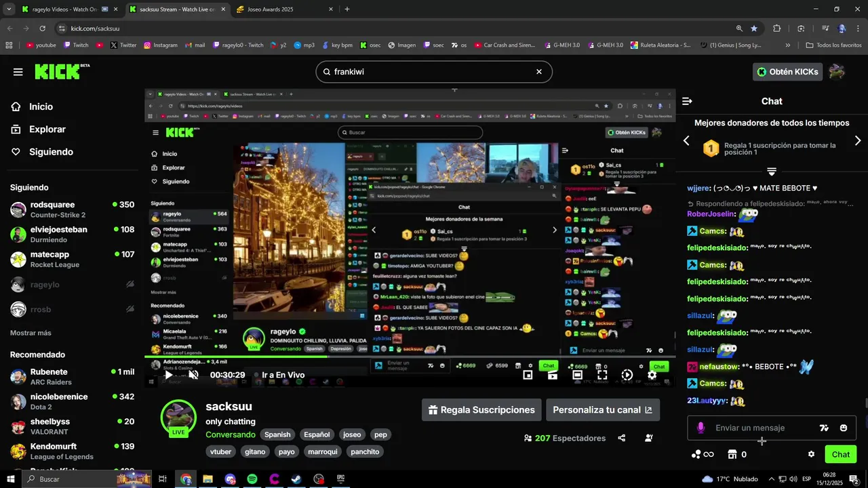Click the green KICK logo
The image size is (868, 488).
62,71
